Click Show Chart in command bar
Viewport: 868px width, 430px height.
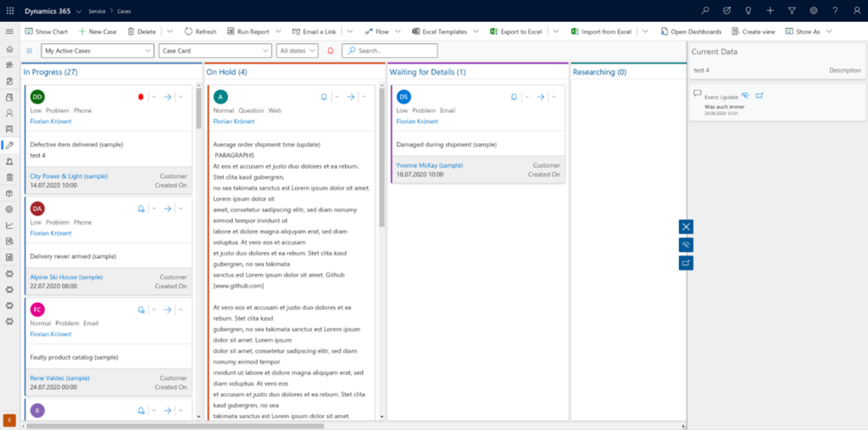pyautogui.click(x=47, y=31)
